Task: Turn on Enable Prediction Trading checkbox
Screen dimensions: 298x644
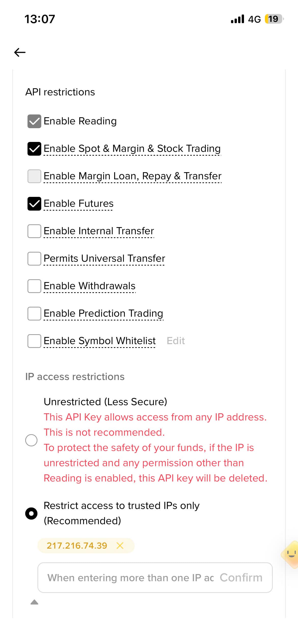Action: (x=34, y=313)
